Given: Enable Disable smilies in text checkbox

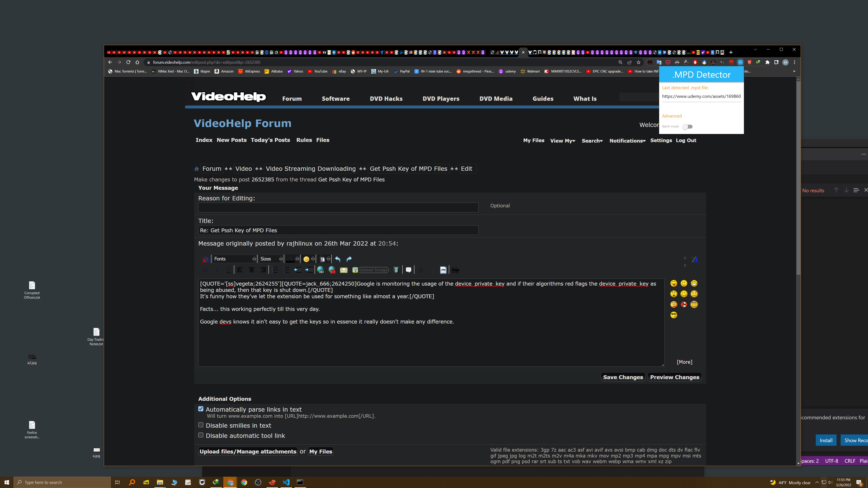Looking at the screenshot, I should coord(201,425).
